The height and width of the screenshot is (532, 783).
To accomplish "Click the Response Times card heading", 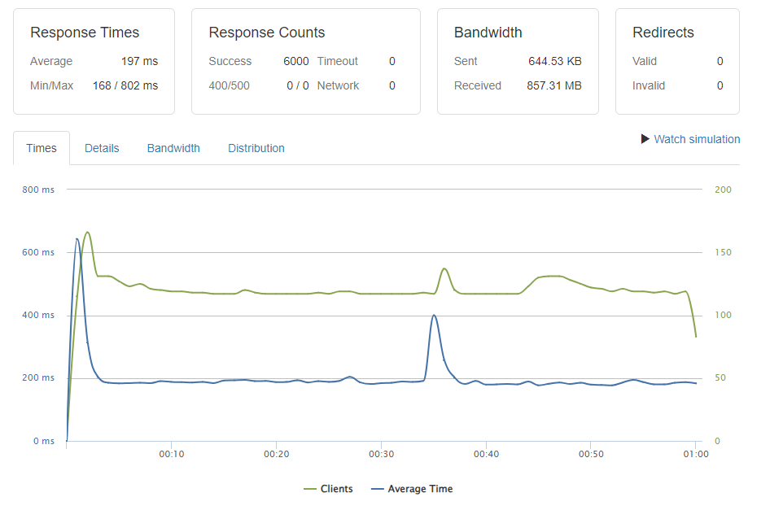I will tap(85, 33).
